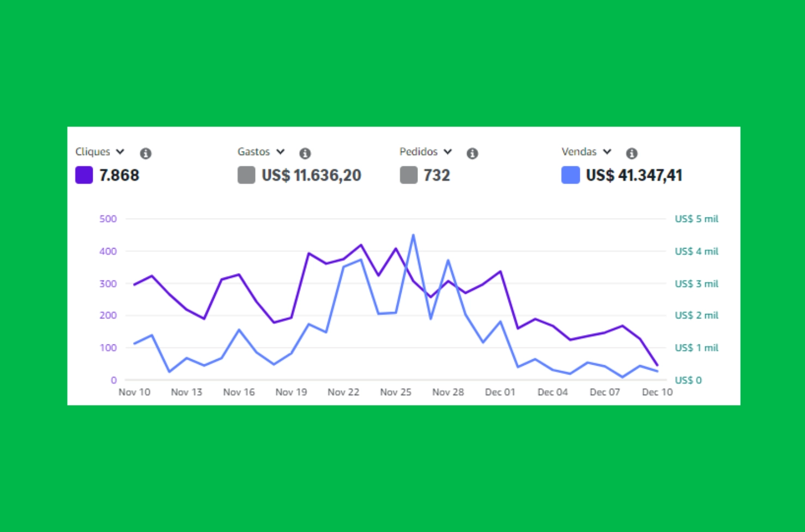Image resolution: width=805 pixels, height=532 pixels.
Task: Open the chevron arrow beside Vendas
Action: pos(607,152)
